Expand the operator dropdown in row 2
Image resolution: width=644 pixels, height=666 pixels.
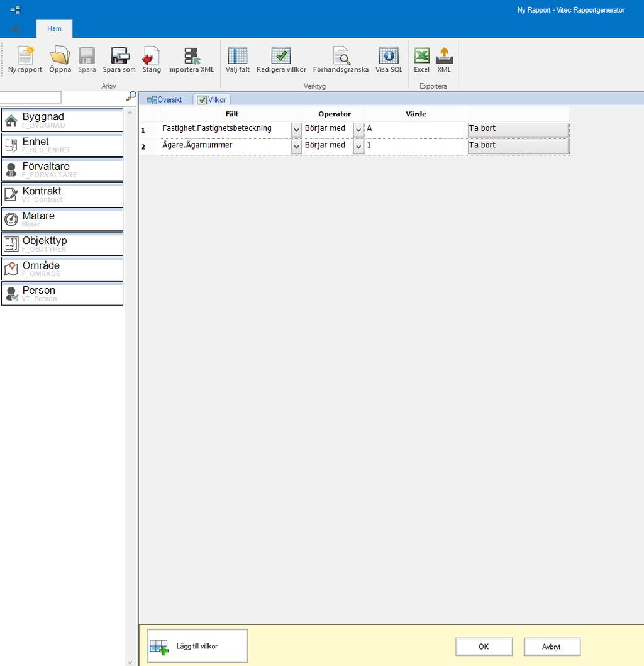click(x=358, y=147)
